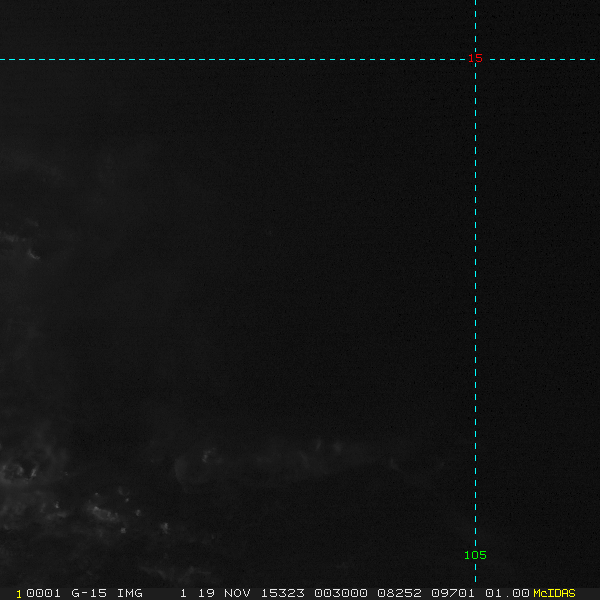
Task: Click the 19 NOV date text
Action: 224,593
